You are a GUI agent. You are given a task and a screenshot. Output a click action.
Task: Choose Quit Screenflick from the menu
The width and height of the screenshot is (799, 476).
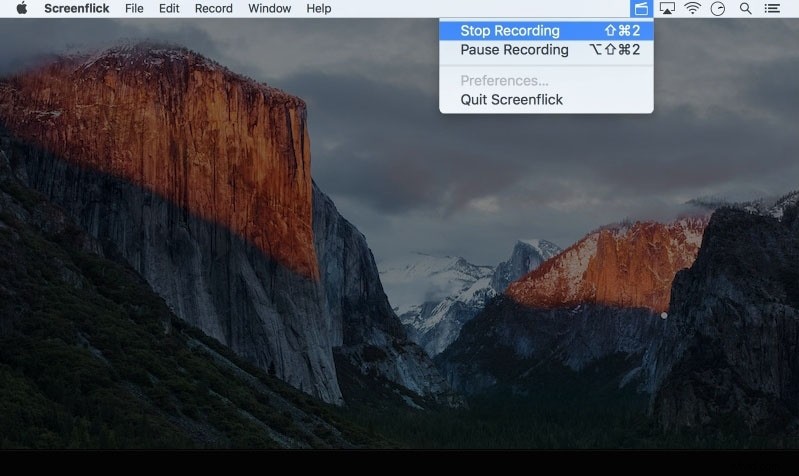tap(546, 99)
